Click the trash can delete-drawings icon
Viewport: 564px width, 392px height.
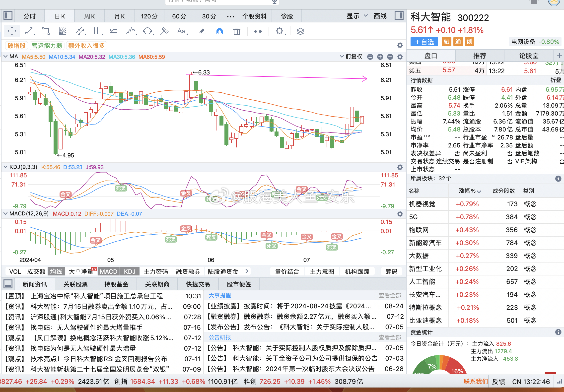coord(236,31)
